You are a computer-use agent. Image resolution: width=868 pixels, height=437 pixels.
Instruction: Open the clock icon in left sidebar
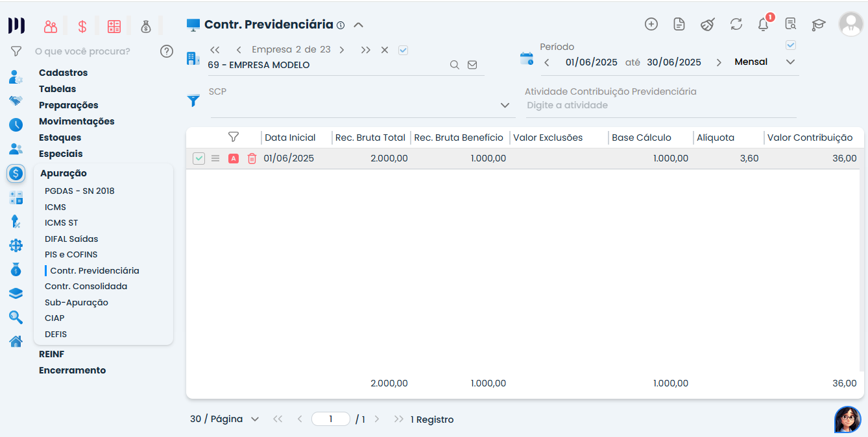pyautogui.click(x=16, y=125)
